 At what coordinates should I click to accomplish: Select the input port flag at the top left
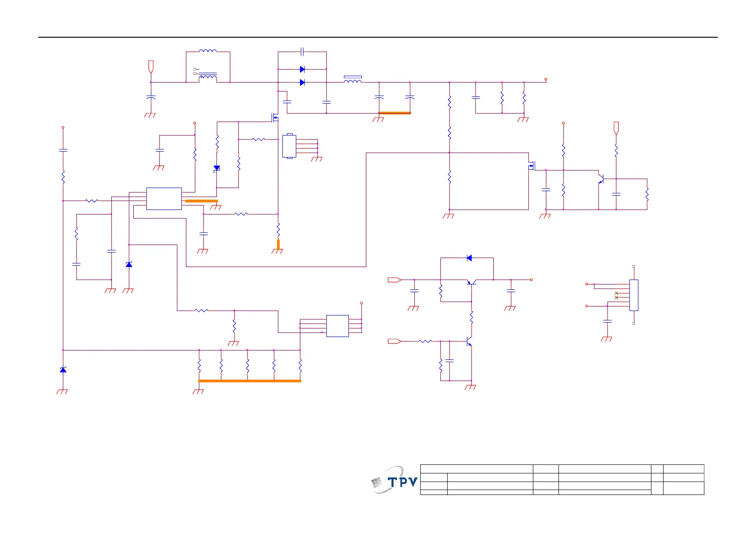click(x=151, y=66)
